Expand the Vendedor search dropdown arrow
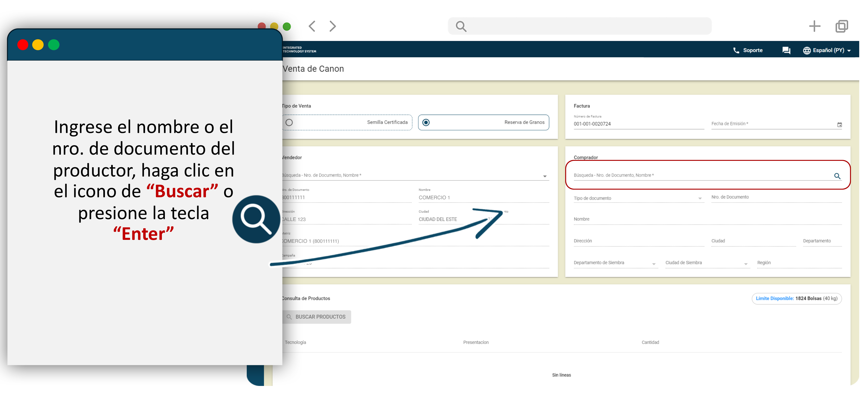The height and width of the screenshot is (394, 868). (544, 176)
